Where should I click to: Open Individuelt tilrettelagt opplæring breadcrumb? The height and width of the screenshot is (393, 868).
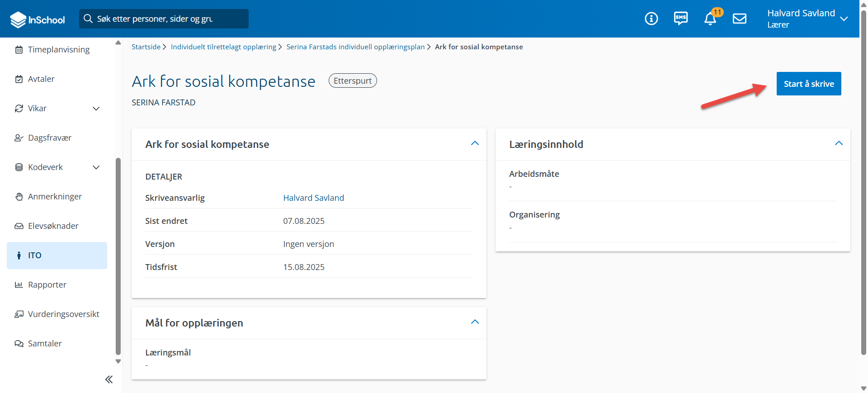point(223,47)
